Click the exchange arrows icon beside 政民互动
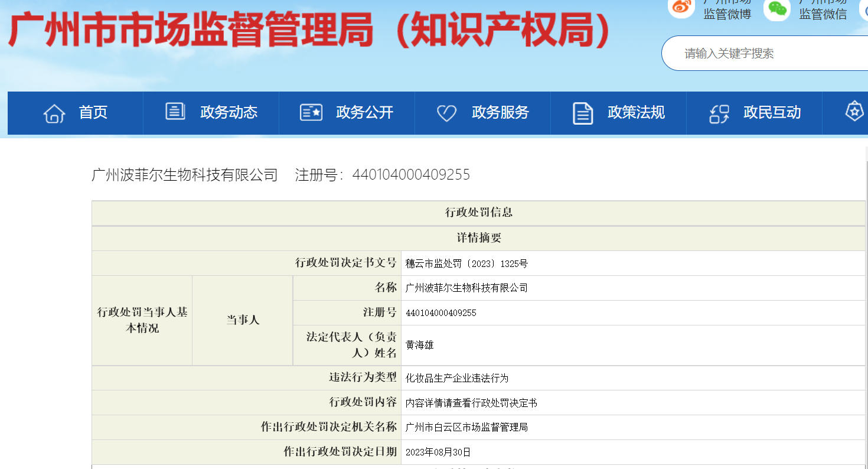This screenshot has height=469, width=868. 719,113
